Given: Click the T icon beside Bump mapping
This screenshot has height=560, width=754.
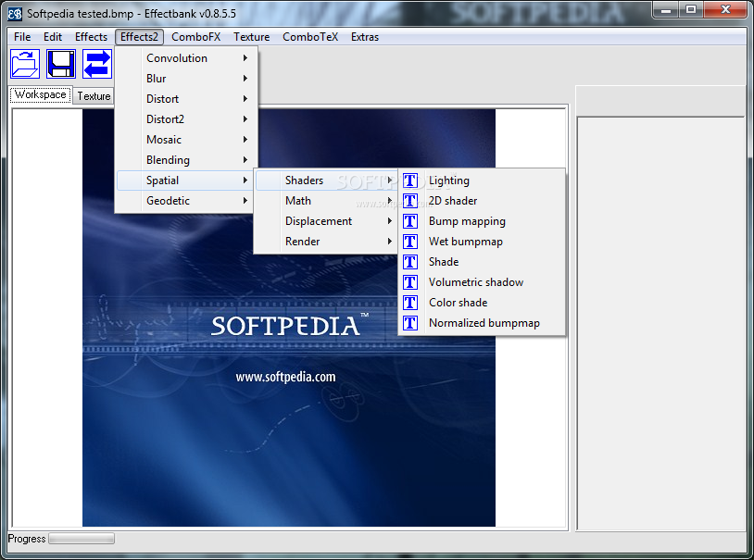Looking at the screenshot, I should coord(410,221).
